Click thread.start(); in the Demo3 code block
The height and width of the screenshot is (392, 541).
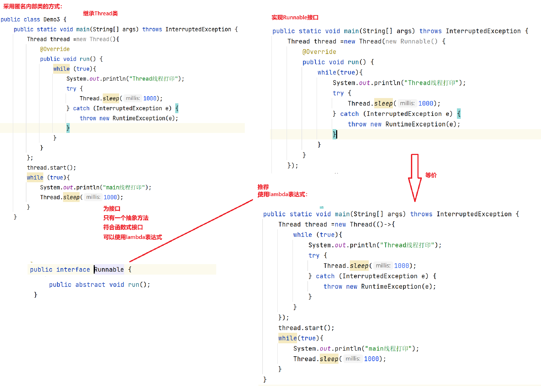(x=51, y=168)
